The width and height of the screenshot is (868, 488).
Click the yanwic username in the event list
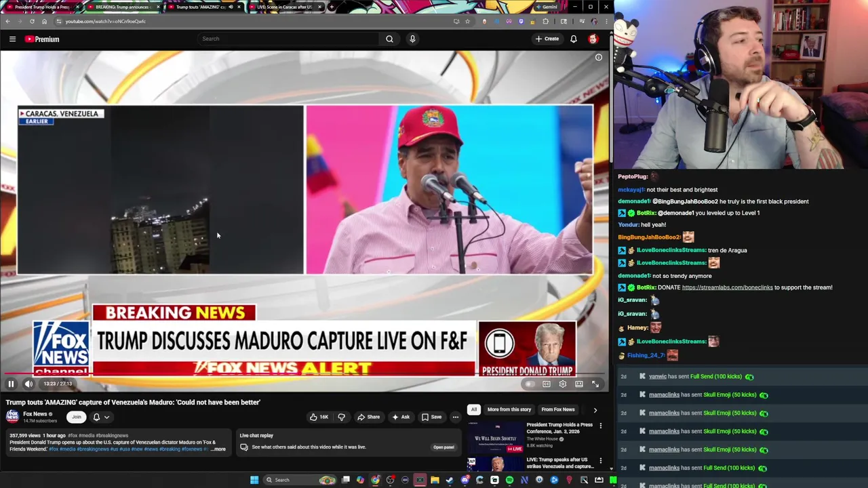[657, 377]
